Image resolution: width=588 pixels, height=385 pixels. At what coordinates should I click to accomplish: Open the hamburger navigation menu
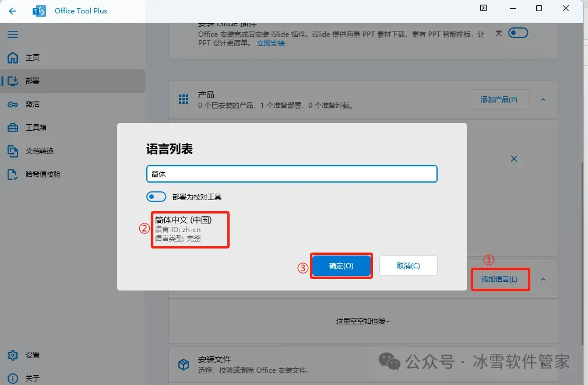coord(13,34)
